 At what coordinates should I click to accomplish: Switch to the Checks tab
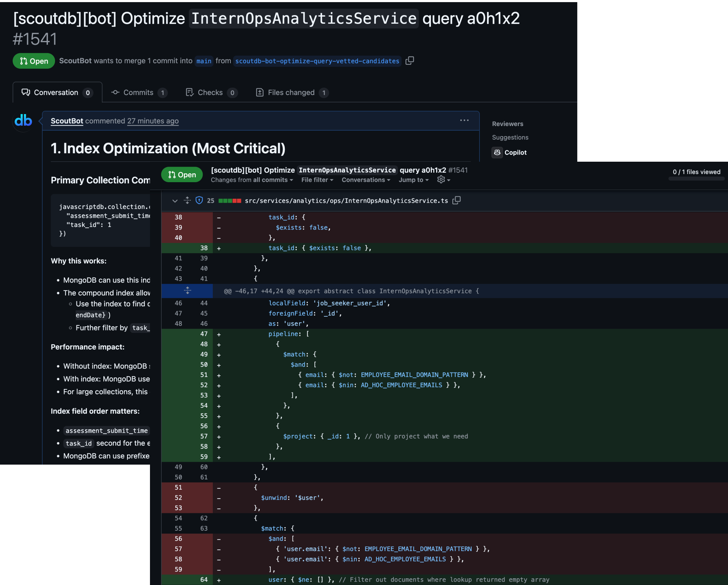point(211,92)
